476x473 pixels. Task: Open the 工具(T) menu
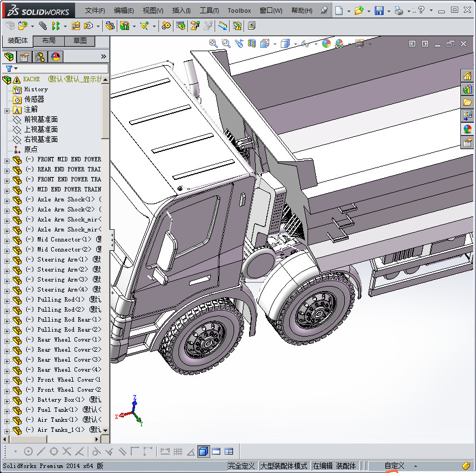pos(209,11)
